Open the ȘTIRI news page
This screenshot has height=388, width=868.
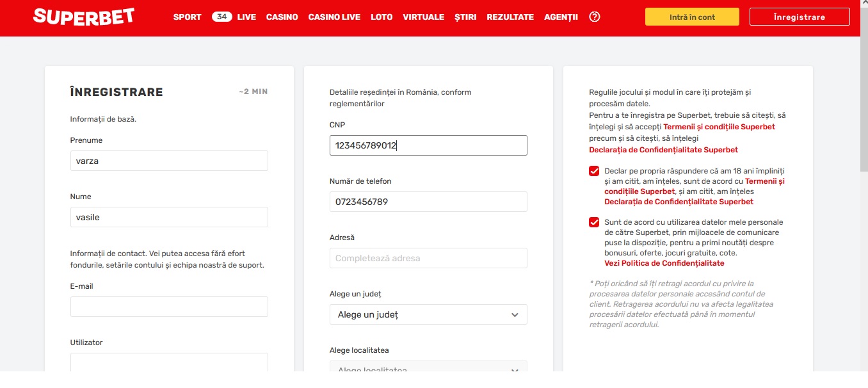[x=465, y=17]
